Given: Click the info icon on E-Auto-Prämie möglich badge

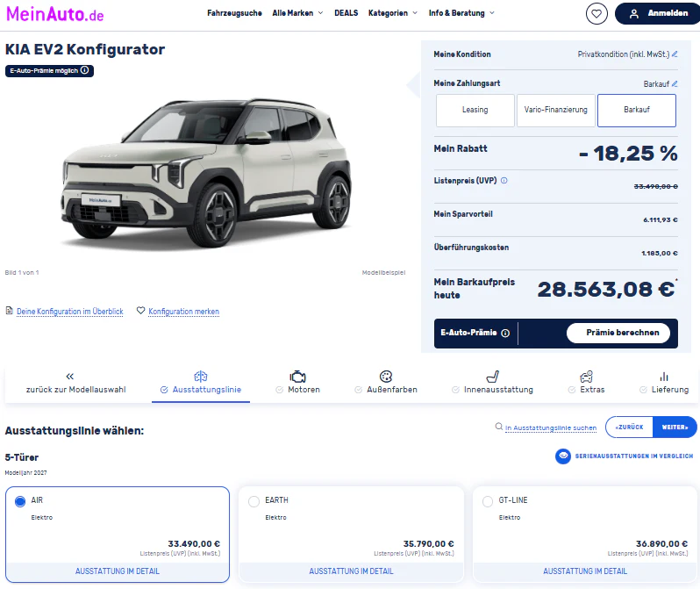Looking at the screenshot, I should (x=85, y=70).
